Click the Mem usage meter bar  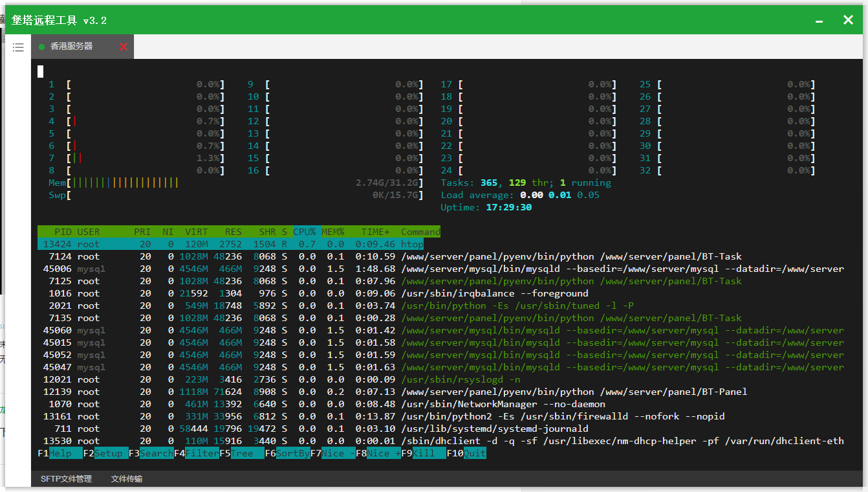tap(236, 183)
